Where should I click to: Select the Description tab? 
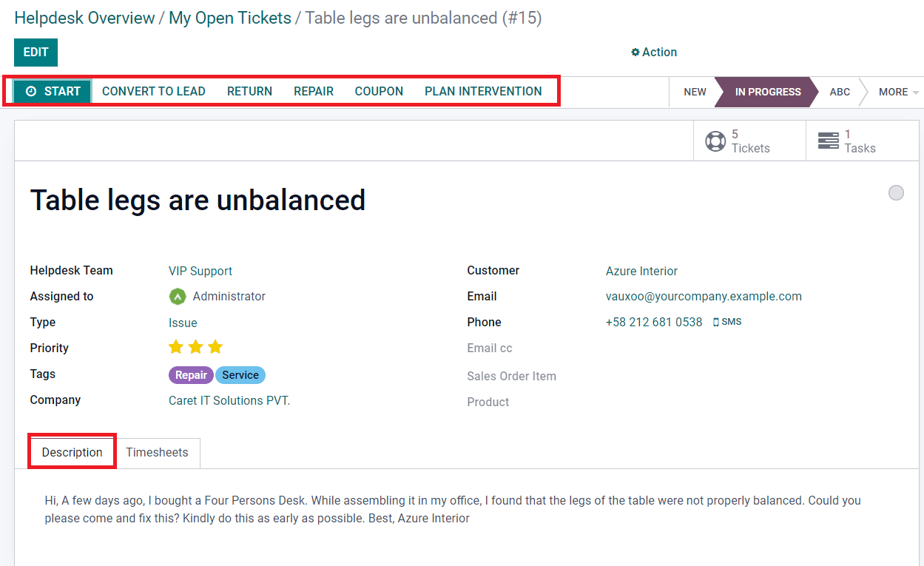pos(72,453)
